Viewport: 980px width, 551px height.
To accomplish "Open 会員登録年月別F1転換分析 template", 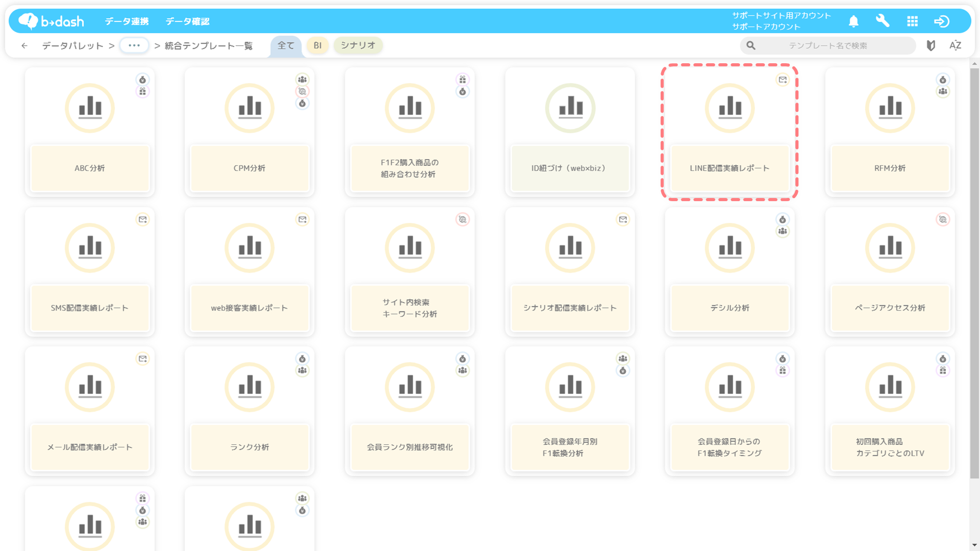I will (570, 447).
